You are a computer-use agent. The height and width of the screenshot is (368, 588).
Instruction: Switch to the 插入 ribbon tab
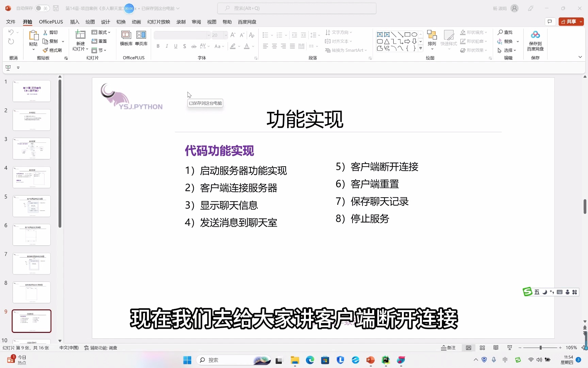(74, 21)
